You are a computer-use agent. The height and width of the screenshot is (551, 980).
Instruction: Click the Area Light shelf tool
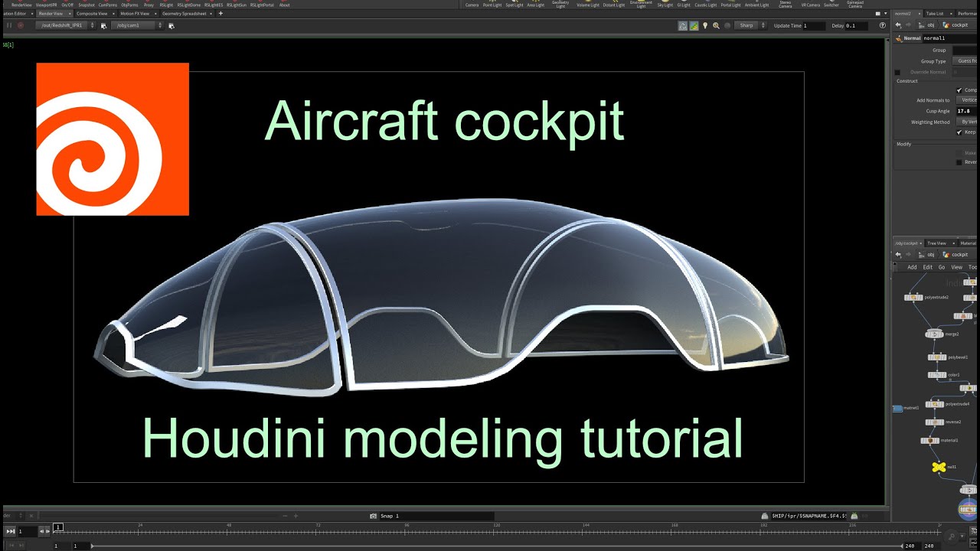(x=536, y=5)
